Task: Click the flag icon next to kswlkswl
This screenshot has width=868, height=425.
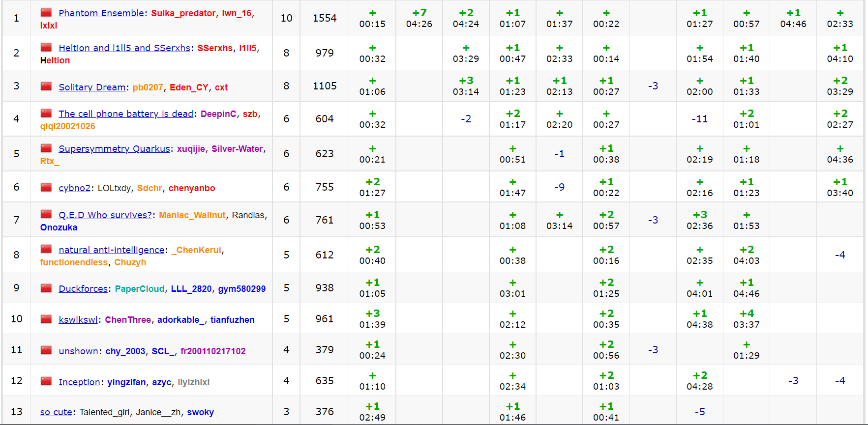Action: click(x=46, y=319)
